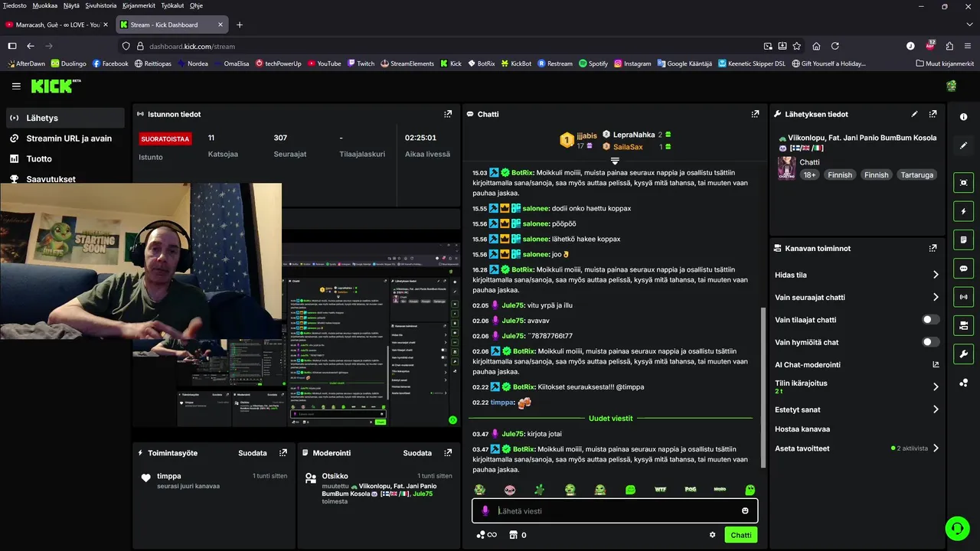Image resolution: width=980 pixels, height=551 pixels.
Task: Open the Muokkaa menu
Action: coord(45,5)
